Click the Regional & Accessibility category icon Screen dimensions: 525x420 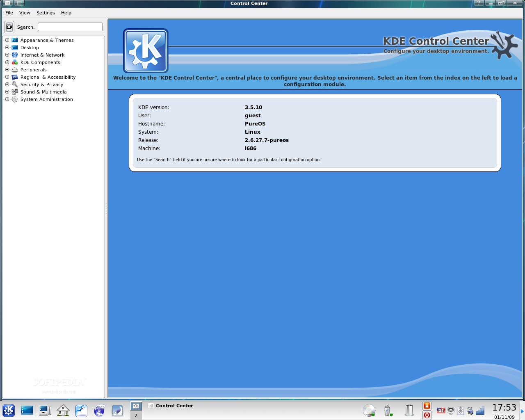coord(15,77)
